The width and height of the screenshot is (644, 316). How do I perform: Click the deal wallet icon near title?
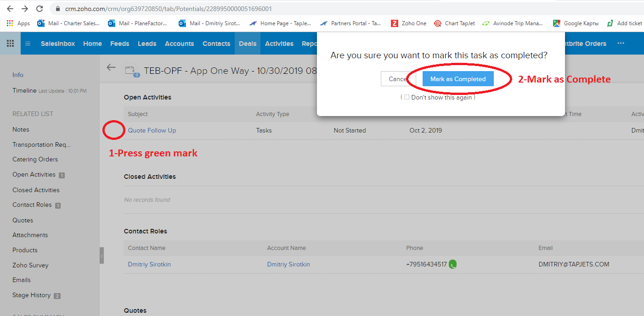[x=131, y=70]
